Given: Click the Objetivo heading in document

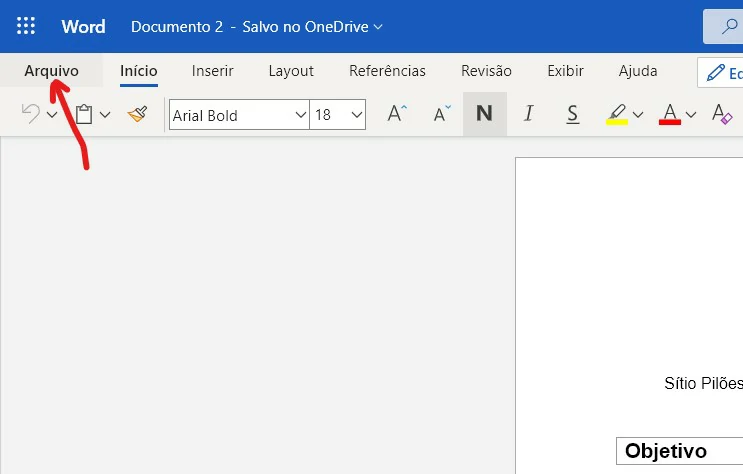Looking at the screenshot, I should 666,451.
